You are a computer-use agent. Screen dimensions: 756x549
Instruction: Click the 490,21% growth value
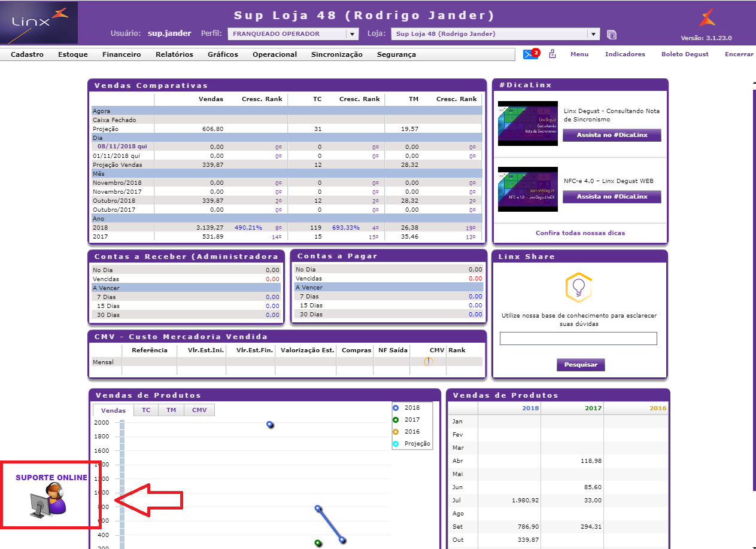point(248,227)
